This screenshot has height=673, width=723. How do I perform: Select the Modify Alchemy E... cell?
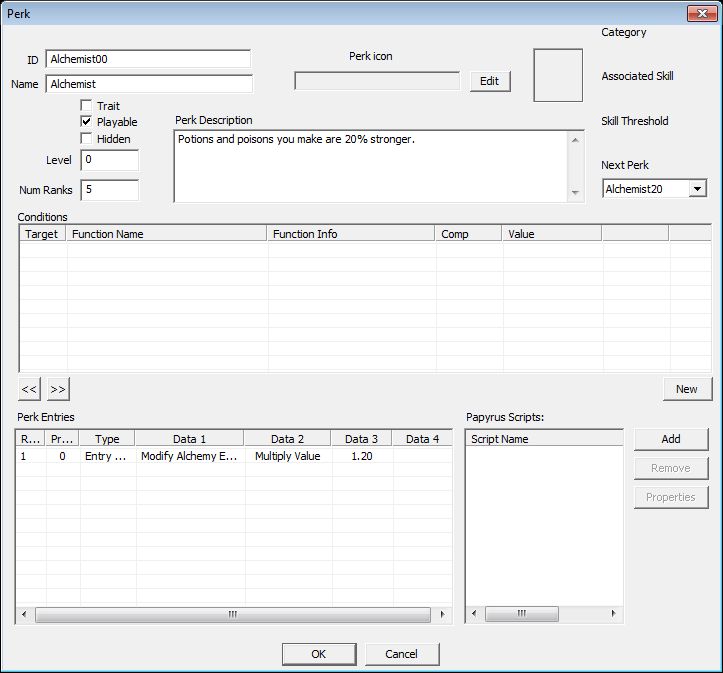click(x=190, y=456)
